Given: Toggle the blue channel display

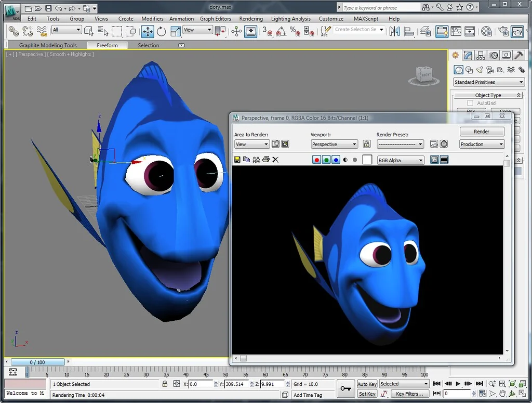Looking at the screenshot, I should pos(336,160).
